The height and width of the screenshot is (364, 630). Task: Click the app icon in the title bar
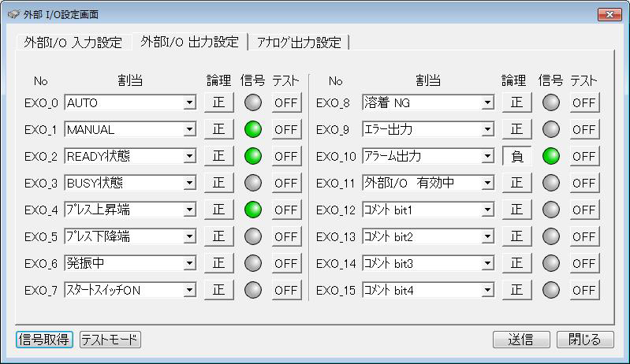(x=13, y=14)
